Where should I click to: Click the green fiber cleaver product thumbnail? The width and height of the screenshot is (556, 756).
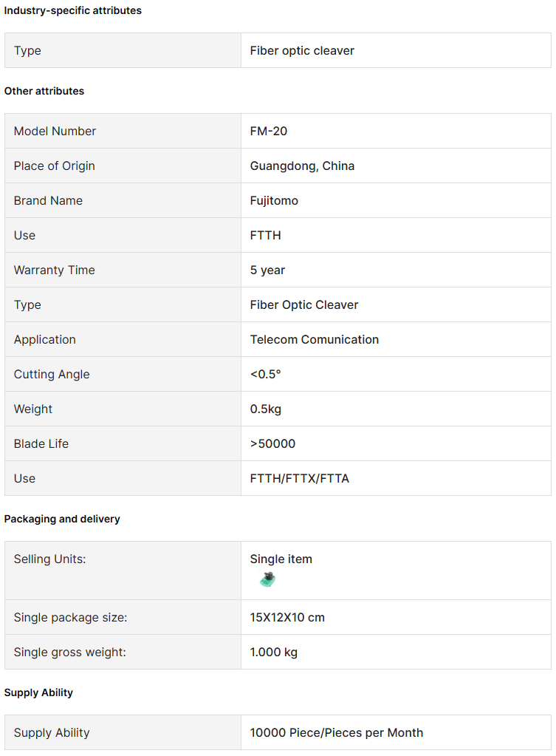coord(268,579)
